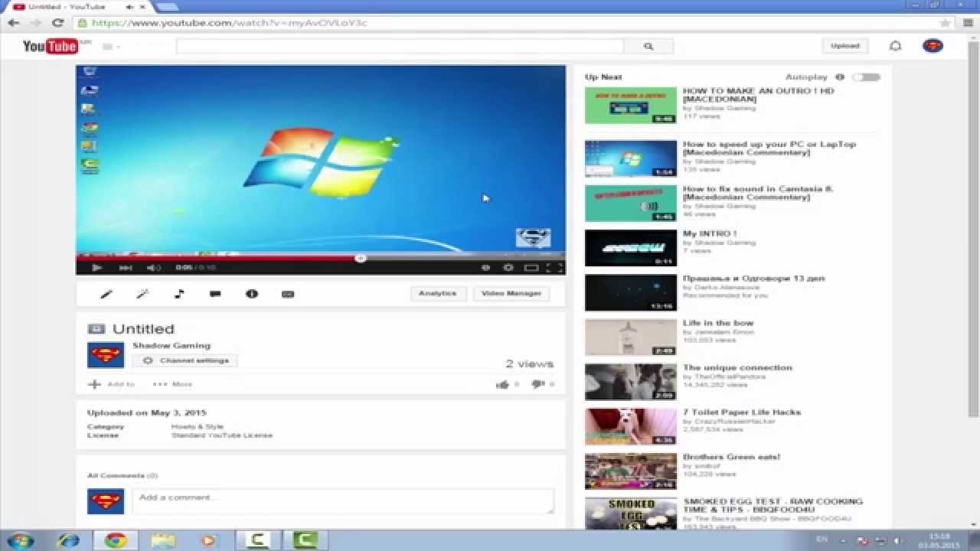Open the Enhancements magic wand tool
This screenshot has height=551, width=980.
pyautogui.click(x=142, y=294)
